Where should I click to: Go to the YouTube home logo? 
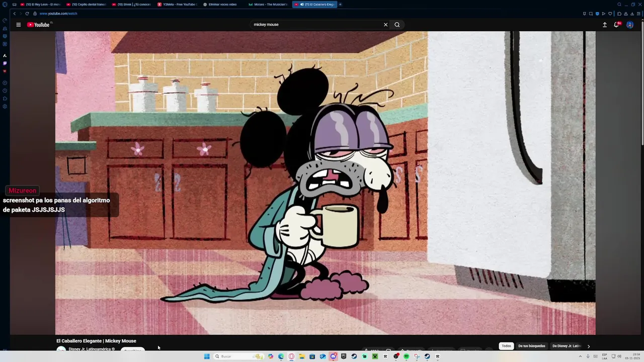pyautogui.click(x=38, y=25)
